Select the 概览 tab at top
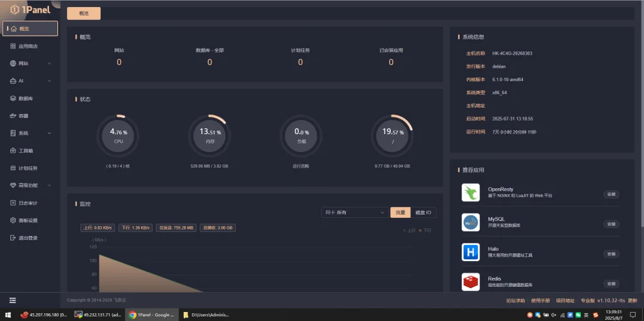Image resolution: width=644 pixels, height=321 pixels. (x=84, y=12)
